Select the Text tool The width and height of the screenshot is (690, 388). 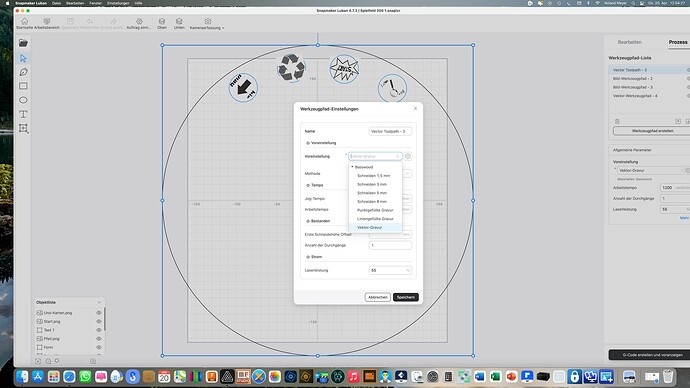(x=23, y=114)
